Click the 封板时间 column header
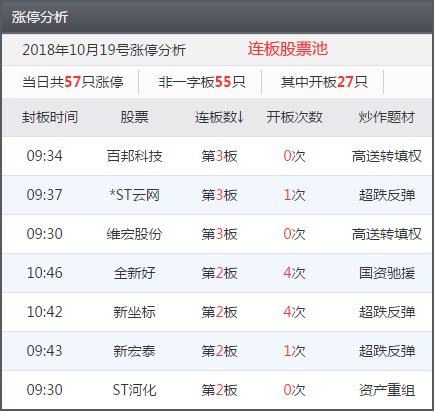 click(x=50, y=117)
